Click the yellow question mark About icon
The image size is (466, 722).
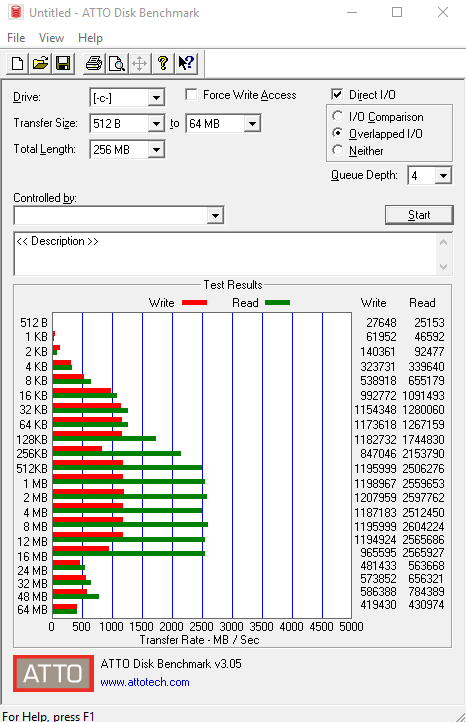pyautogui.click(x=163, y=63)
